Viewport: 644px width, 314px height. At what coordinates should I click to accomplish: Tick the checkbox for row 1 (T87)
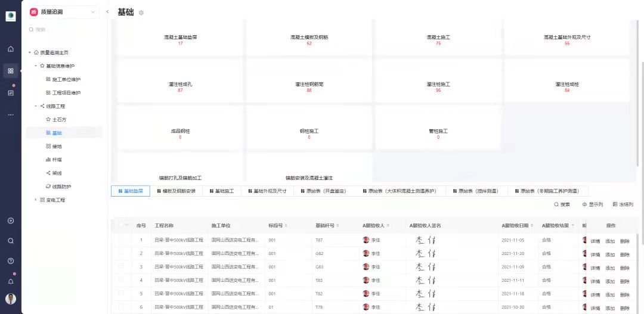[x=120, y=240]
